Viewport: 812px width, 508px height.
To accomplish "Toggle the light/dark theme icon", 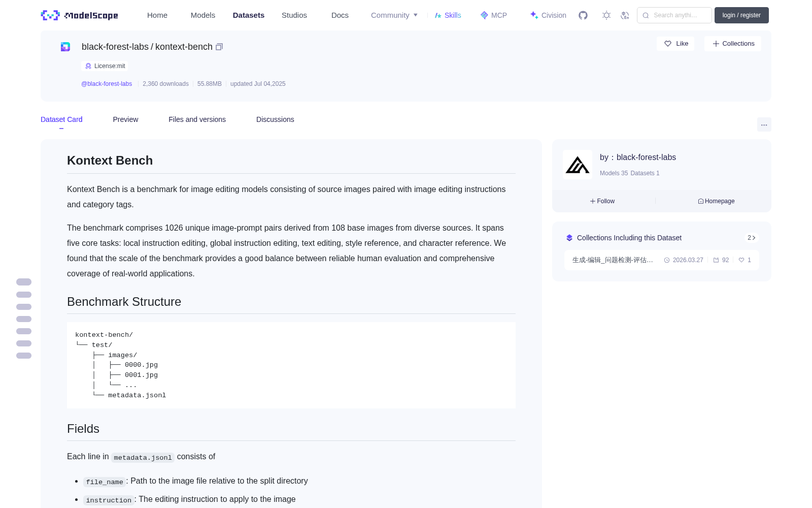I will click(x=606, y=15).
